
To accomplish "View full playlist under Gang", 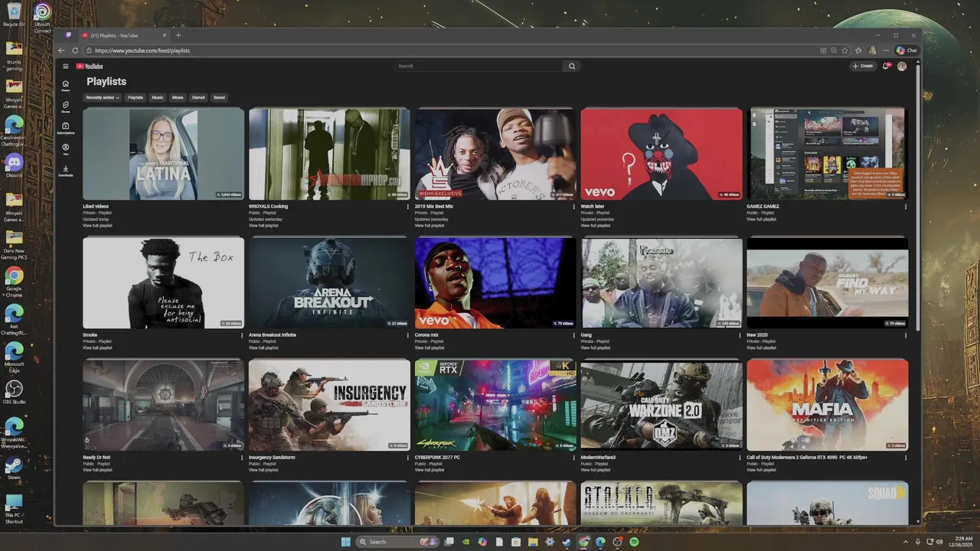I will [596, 348].
